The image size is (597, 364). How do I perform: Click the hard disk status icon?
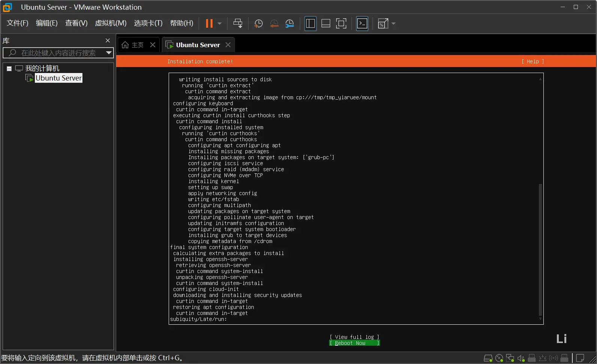(488, 358)
